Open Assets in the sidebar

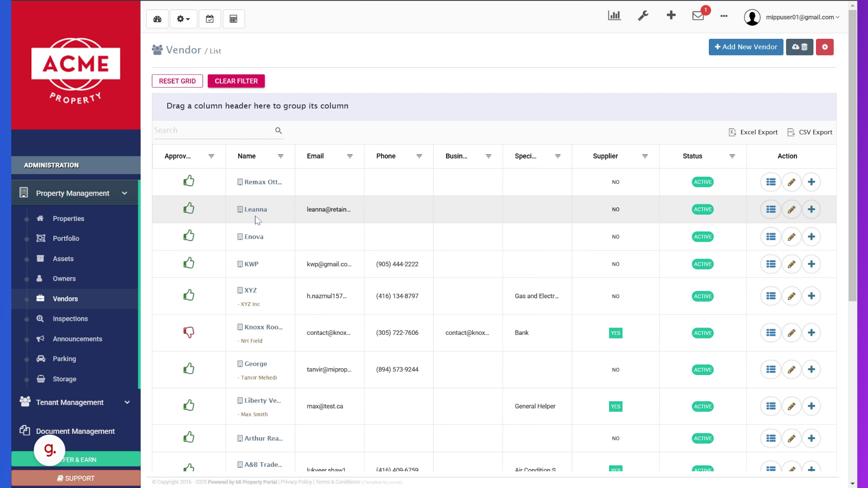[x=63, y=259]
